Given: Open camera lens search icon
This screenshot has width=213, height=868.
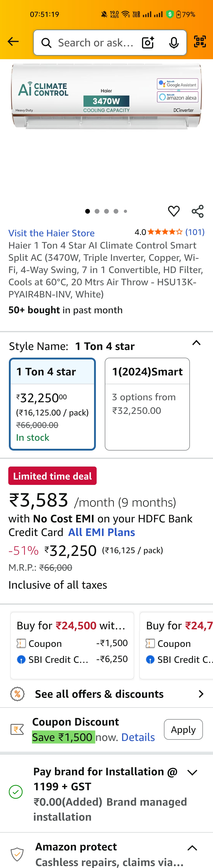Looking at the screenshot, I should pyautogui.click(x=148, y=43).
